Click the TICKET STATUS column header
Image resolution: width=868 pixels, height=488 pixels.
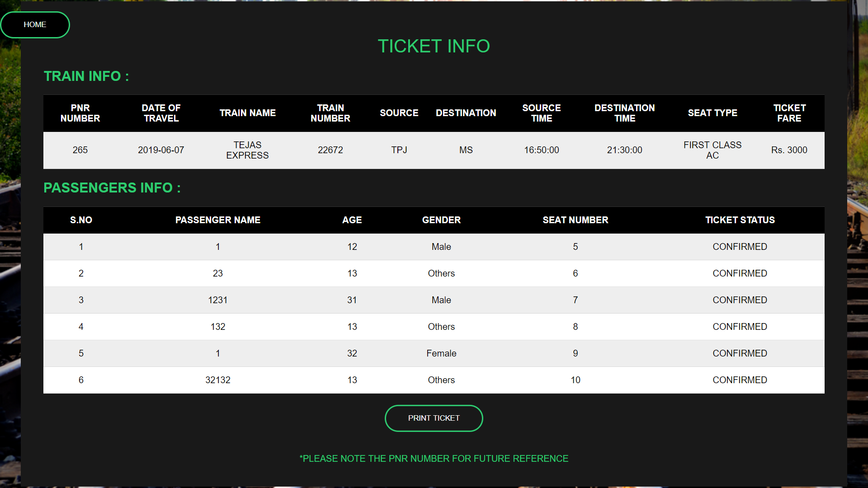click(x=740, y=220)
